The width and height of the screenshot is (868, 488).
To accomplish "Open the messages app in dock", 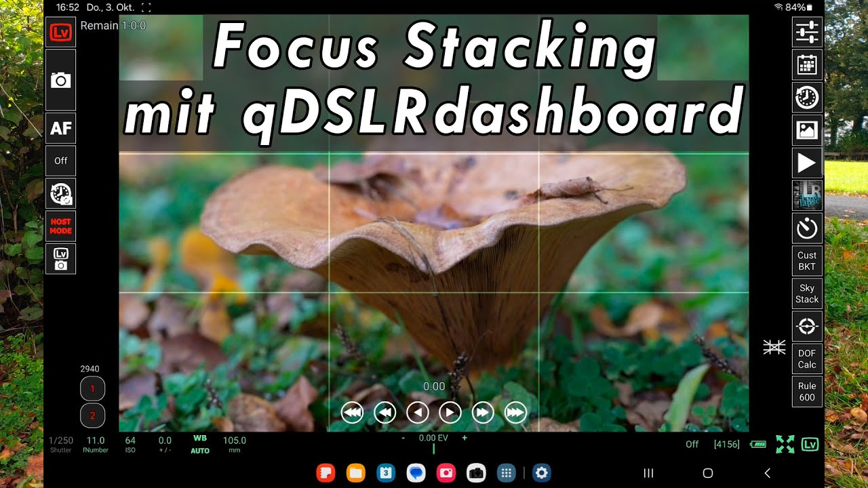I will (x=416, y=473).
